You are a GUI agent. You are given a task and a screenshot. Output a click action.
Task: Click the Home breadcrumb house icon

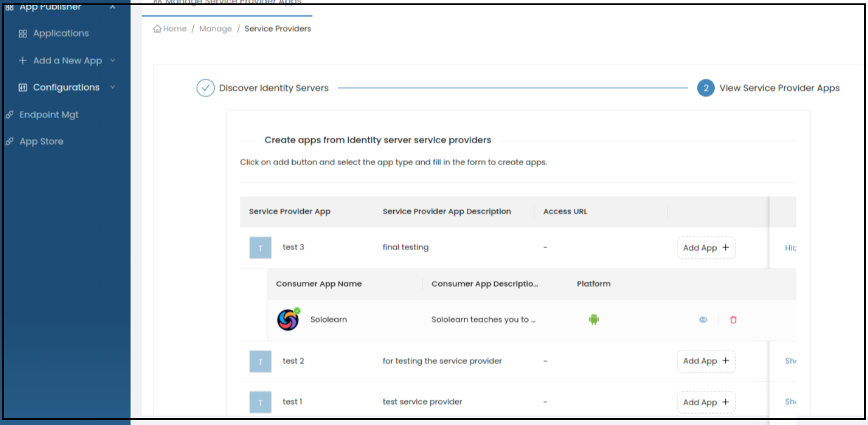pyautogui.click(x=158, y=29)
